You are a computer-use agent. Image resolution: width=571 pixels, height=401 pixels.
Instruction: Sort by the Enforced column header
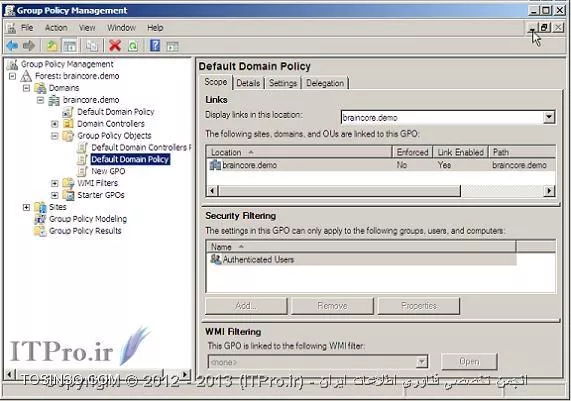(x=412, y=152)
